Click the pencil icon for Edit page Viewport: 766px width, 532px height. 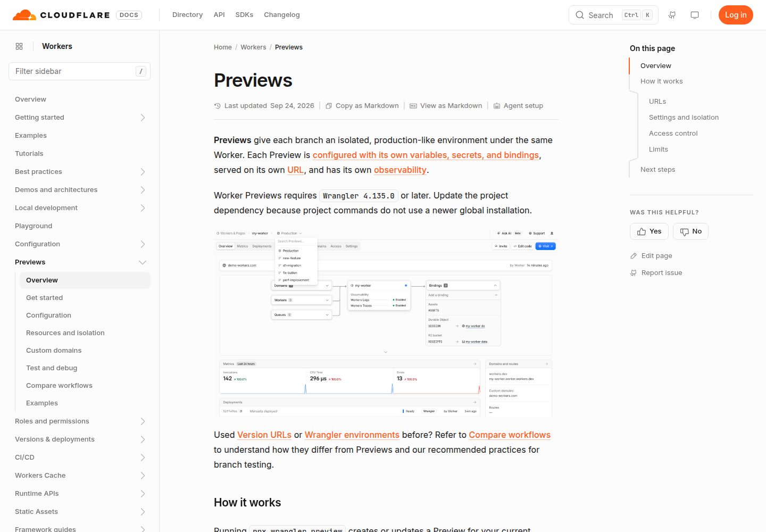click(x=634, y=256)
